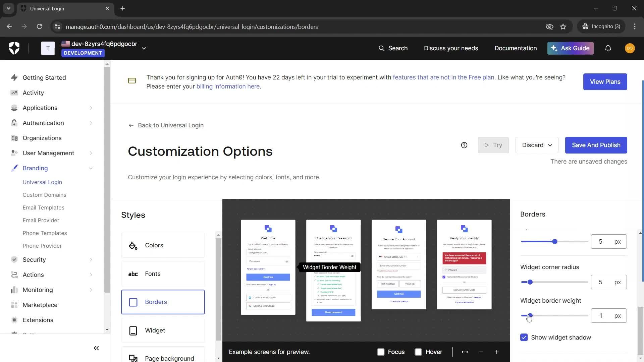
Task: Click the Widget style icon
Action: click(133, 331)
